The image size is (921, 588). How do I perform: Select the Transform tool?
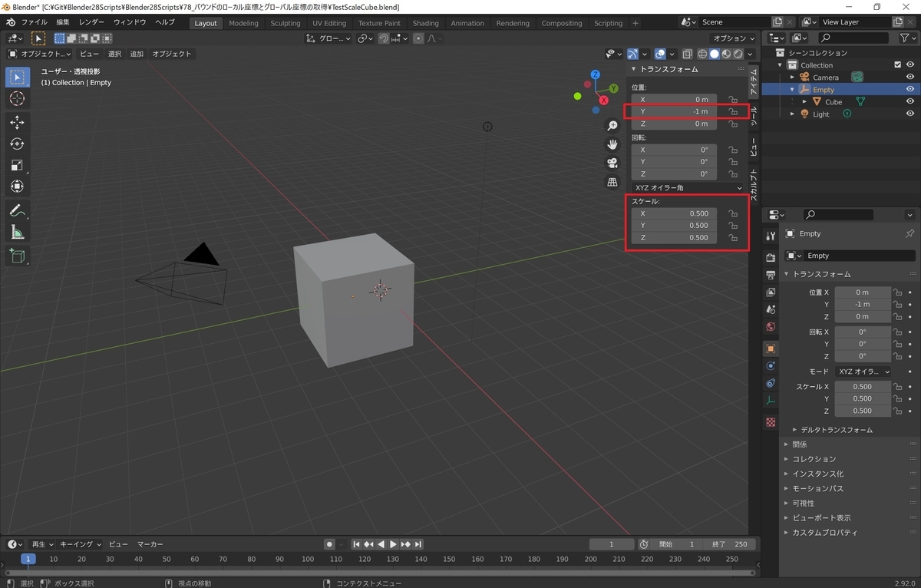(18, 187)
